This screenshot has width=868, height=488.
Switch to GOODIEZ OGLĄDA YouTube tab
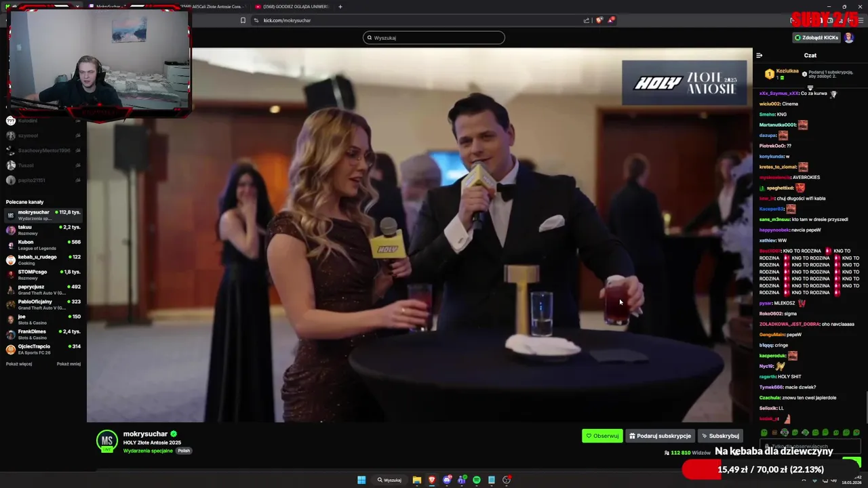point(292,7)
